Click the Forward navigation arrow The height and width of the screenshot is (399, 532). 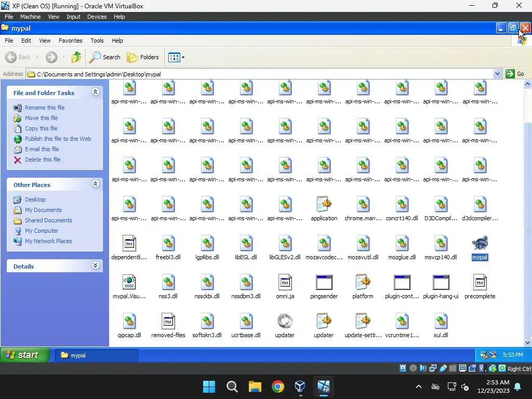click(x=51, y=57)
